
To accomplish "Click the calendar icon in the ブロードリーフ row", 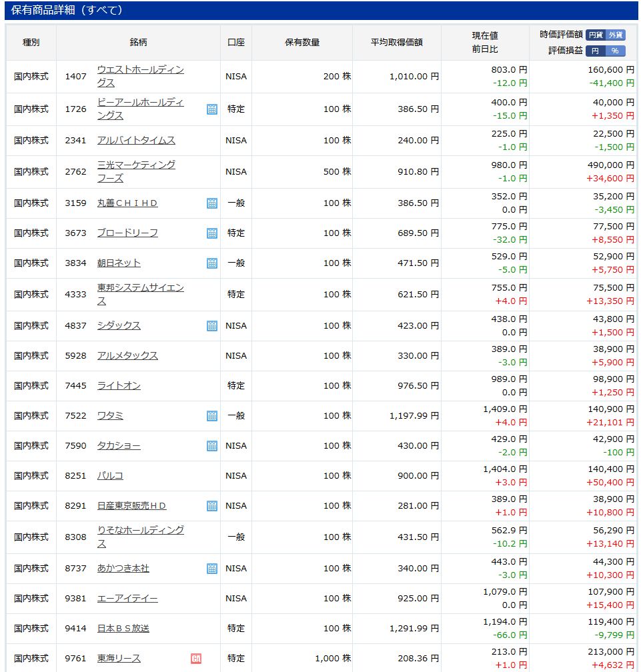I will (x=212, y=233).
